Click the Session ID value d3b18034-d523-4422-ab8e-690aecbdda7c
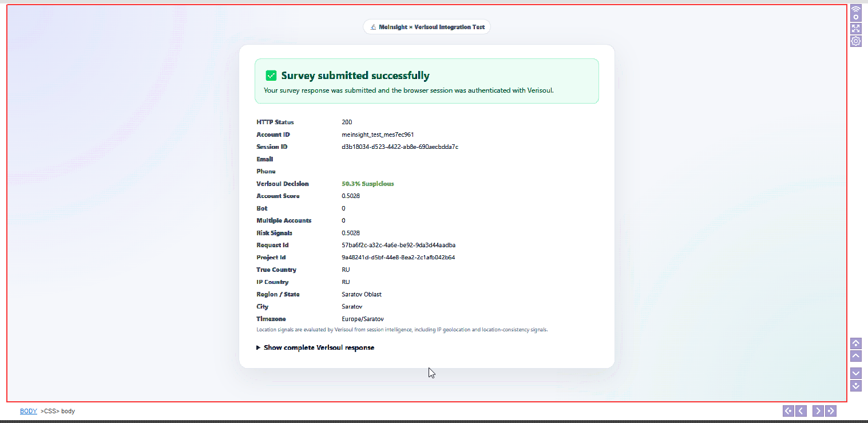 click(400, 147)
